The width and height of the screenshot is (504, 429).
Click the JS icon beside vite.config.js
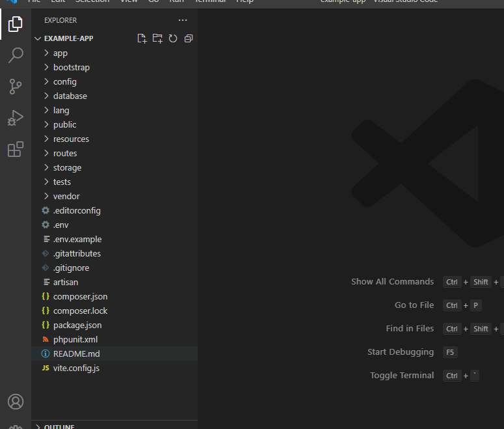coord(46,368)
